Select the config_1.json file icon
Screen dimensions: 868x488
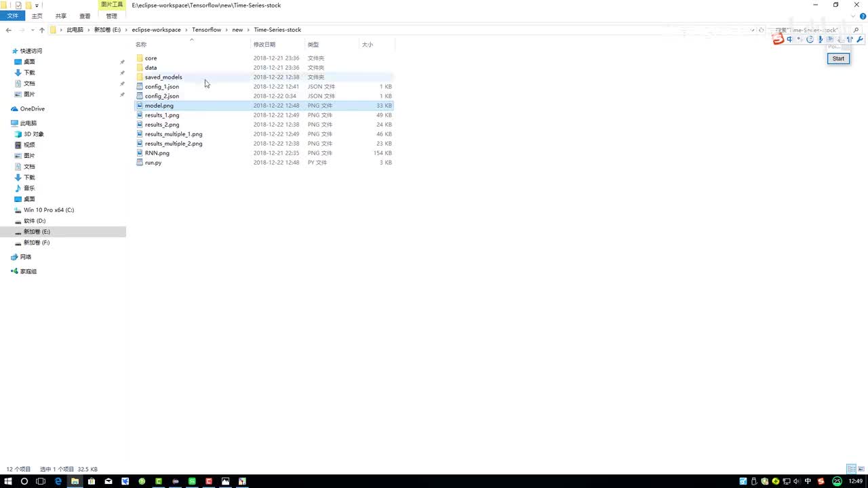coord(140,87)
